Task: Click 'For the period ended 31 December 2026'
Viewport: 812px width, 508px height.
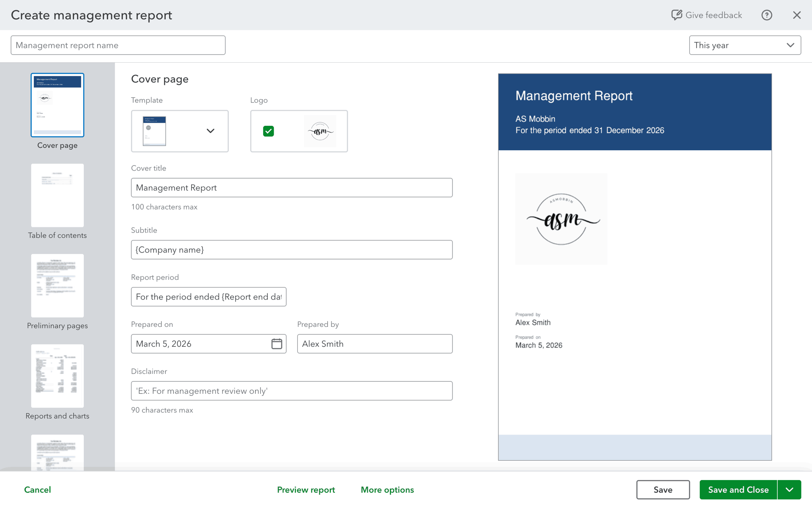Action: (x=590, y=130)
